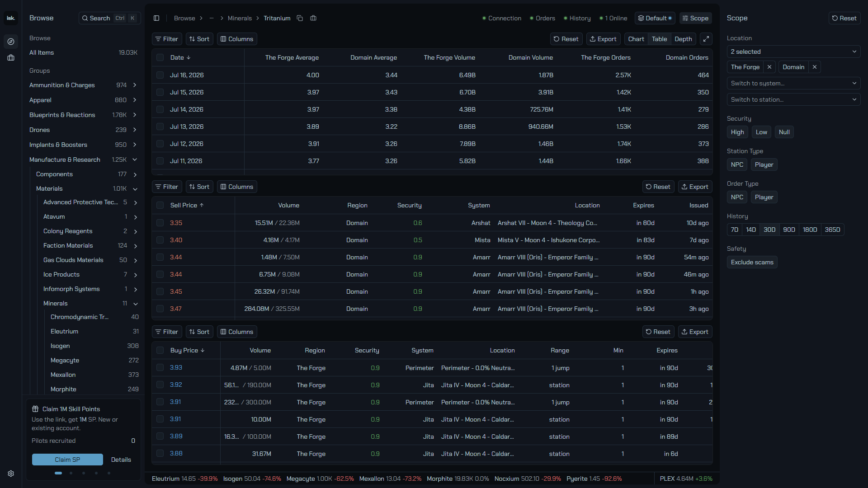Click the Minerals breadcrumb link

click(240, 18)
